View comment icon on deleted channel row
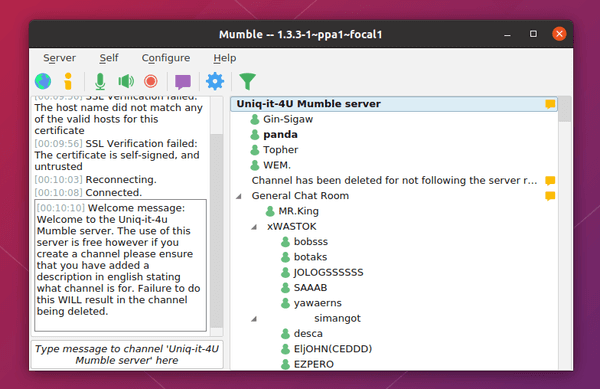The width and height of the screenshot is (600, 389). (550, 181)
